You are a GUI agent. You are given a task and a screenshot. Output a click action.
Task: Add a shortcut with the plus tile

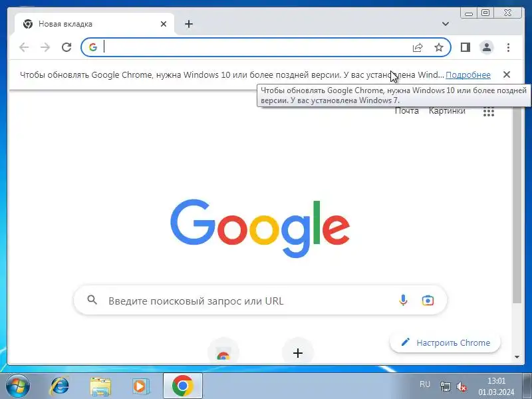click(x=297, y=353)
